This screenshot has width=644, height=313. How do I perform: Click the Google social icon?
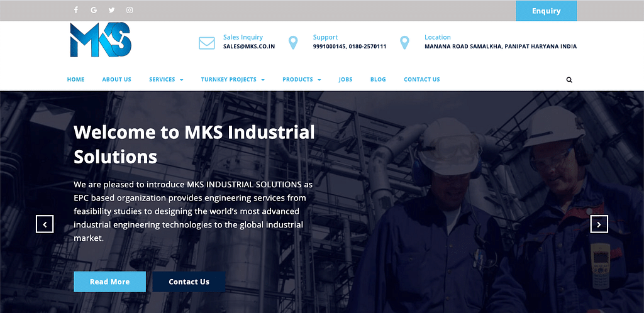click(94, 10)
